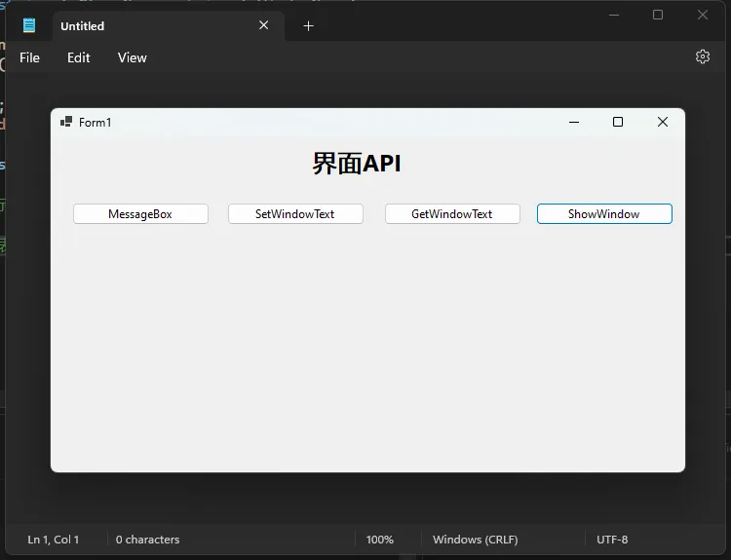The width and height of the screenshot is (731, 560).
Task: Close the Form1 window
Action: pyautogui.click(x=663, y=122)
